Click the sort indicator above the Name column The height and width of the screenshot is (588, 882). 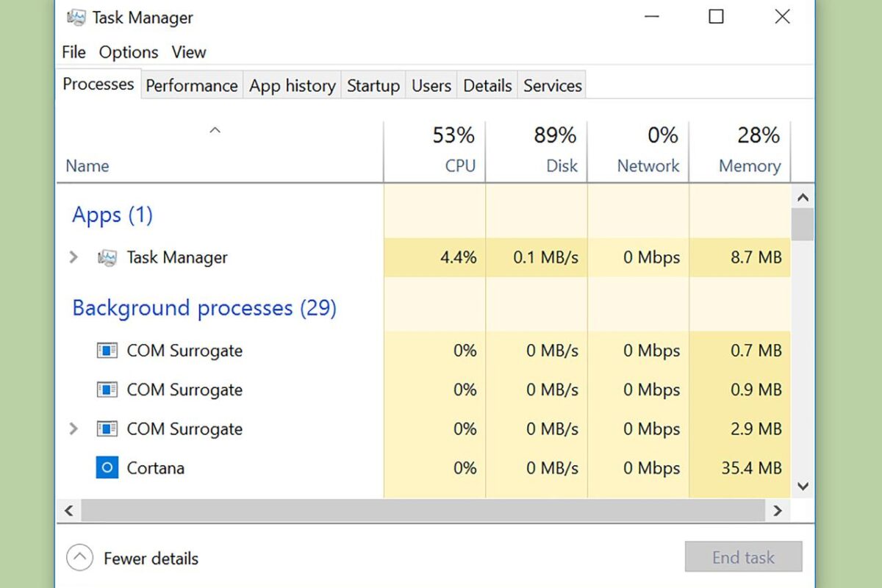click(x=215, y=130)
